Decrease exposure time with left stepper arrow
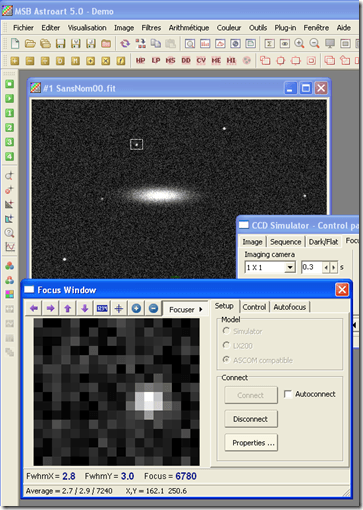Screen dimensions: 363x510 326,267
